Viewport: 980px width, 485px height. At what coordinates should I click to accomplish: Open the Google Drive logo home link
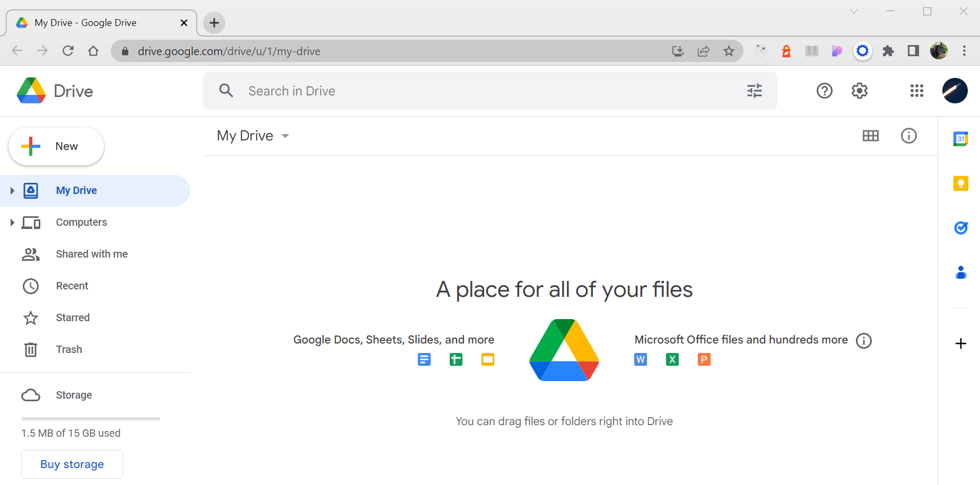pos(55,91)
